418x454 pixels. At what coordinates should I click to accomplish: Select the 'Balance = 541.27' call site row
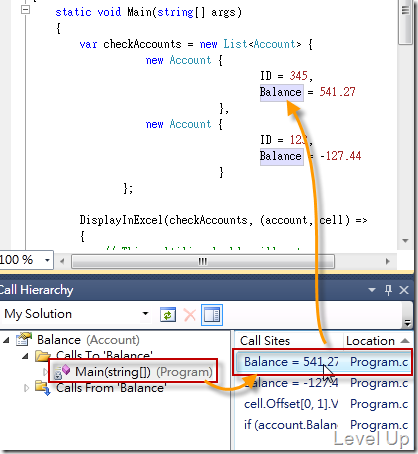[323, 362]
